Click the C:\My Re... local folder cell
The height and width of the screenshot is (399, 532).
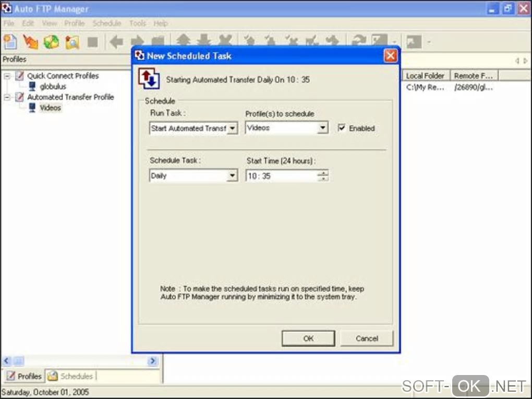(425, 88)
